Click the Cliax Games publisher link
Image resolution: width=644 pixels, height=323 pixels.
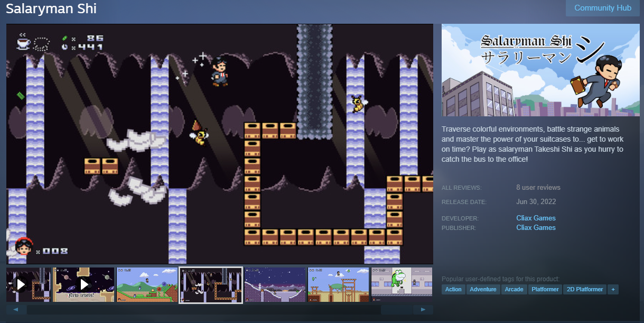click(x=536, y=227)
